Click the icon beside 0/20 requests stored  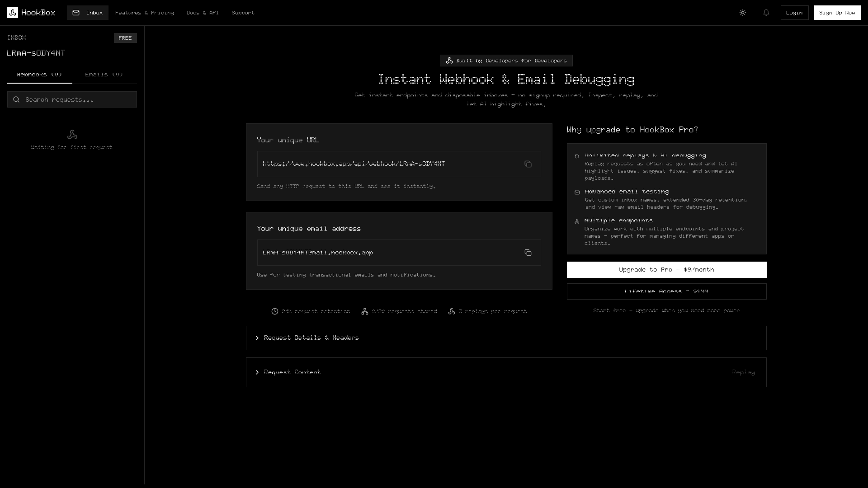pyautogui.click(x=364, y=311)
